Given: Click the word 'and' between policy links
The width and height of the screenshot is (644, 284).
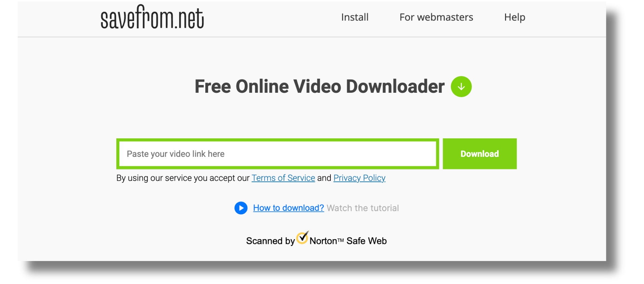Looking at the screenshot, I should [x=324, y=178].
